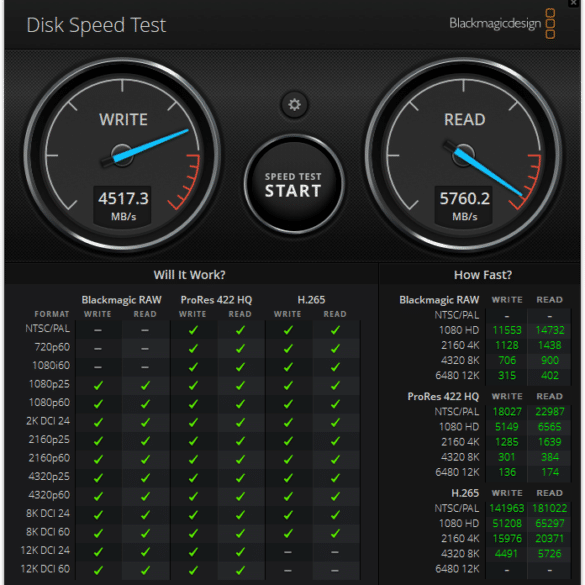The width and height of the screenshot is (585, 585).
Task: Click the H.265 heading in How Fast
Action: click(x=465, y=493)
